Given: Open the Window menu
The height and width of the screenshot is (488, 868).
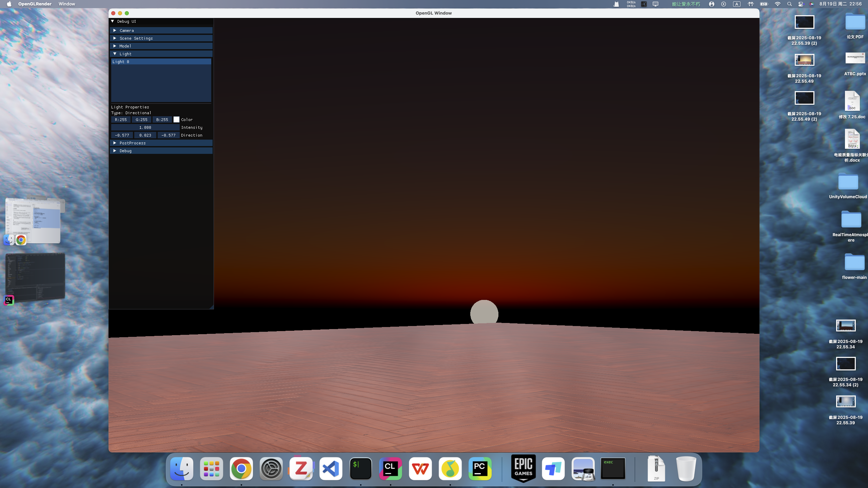Looking at the screenshot, I should tap(66, 4).
